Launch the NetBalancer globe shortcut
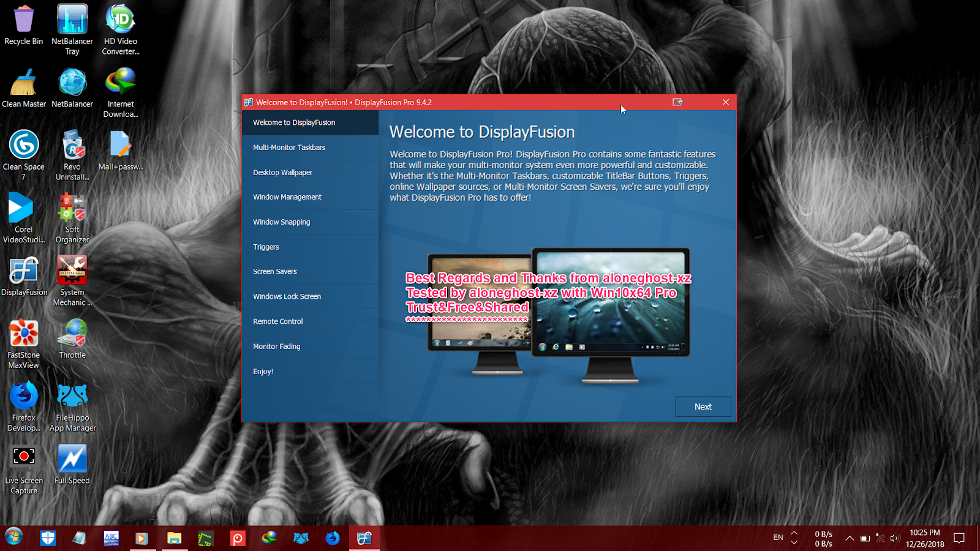Viewport: 980px width, 551px height. tap(72, 88)
